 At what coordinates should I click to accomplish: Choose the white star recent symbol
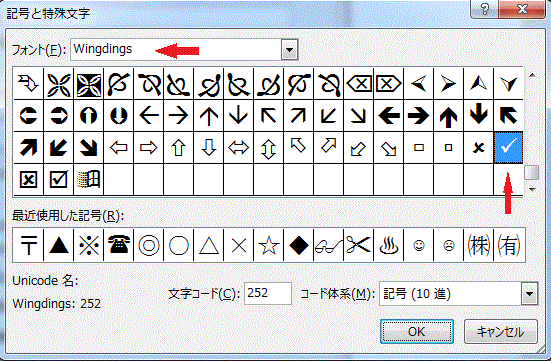point(268,245)
